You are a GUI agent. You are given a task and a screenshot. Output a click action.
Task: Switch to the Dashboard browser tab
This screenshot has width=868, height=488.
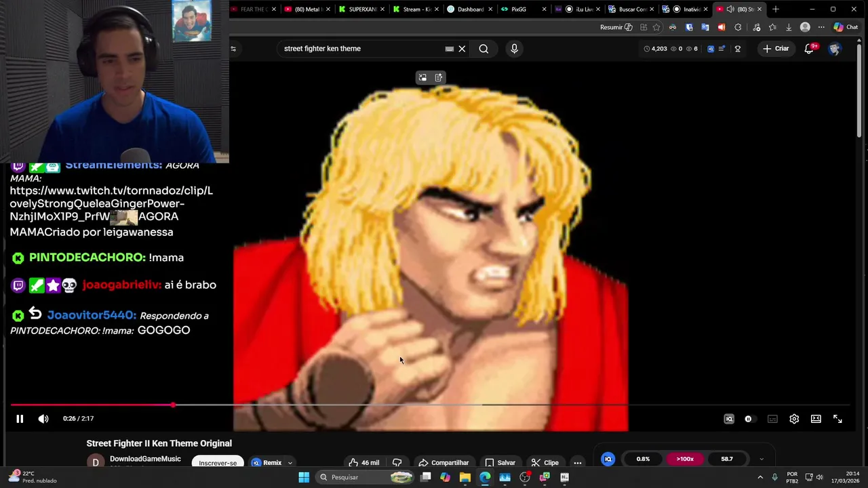pyautogui.click(x=470, y=9)
